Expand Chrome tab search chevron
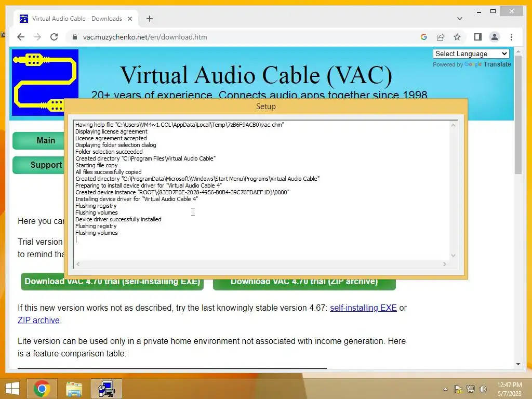The height and width of the screenshot is (399, 532). pos(460,19)
